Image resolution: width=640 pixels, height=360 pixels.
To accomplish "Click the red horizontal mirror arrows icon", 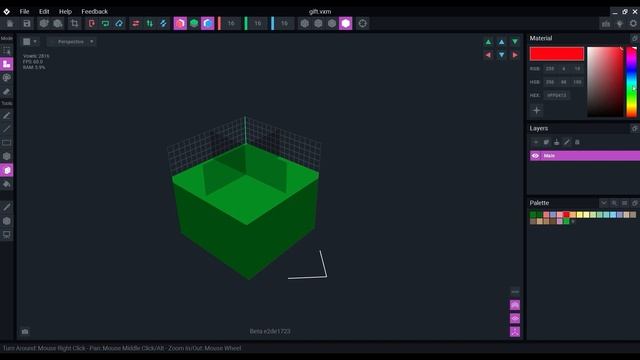I will click(136, 24).
